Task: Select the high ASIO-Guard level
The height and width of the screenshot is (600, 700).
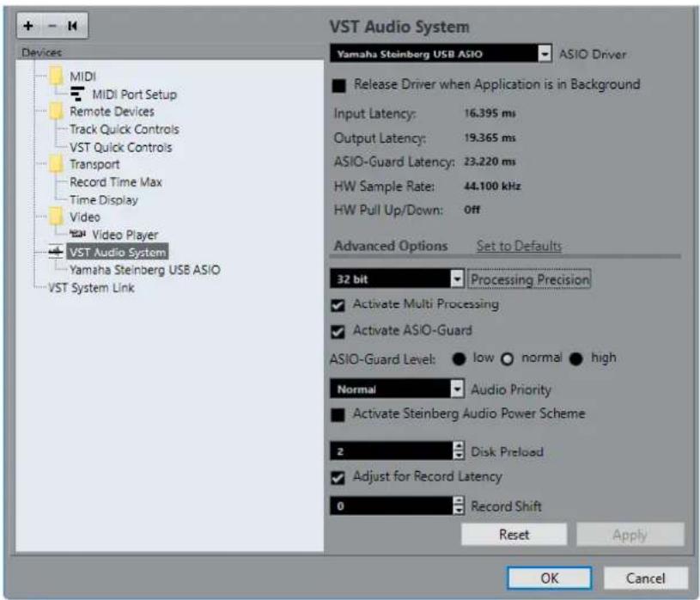Action: [576, 358]
